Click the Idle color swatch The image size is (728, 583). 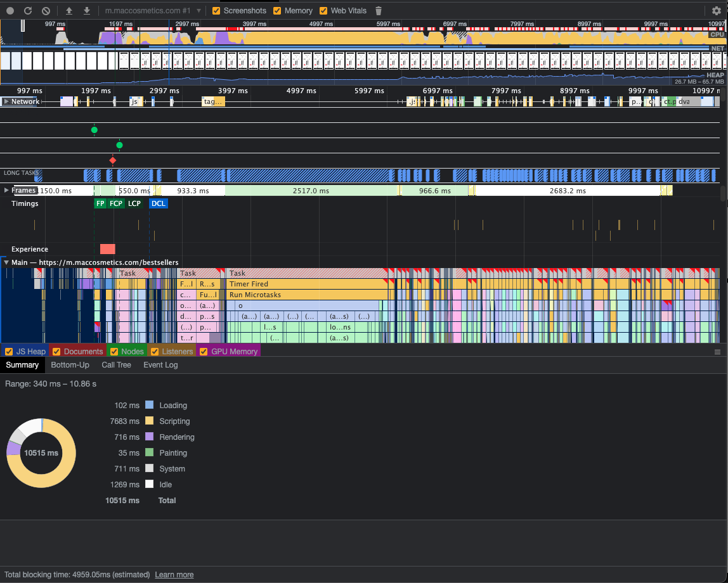[x=149, y=484]
